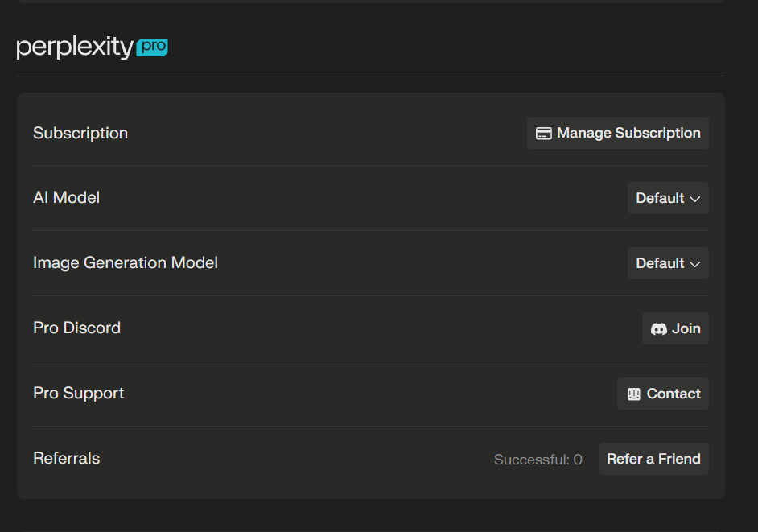Click Refer a Friend button
The image size is (758, 532).
tap(653, 459)
